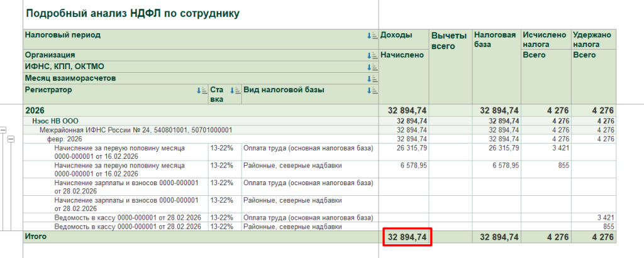Collapse the Межрайонная ИФНС group level
This screenshot has height=258, width=644.
tap(4, 130)
